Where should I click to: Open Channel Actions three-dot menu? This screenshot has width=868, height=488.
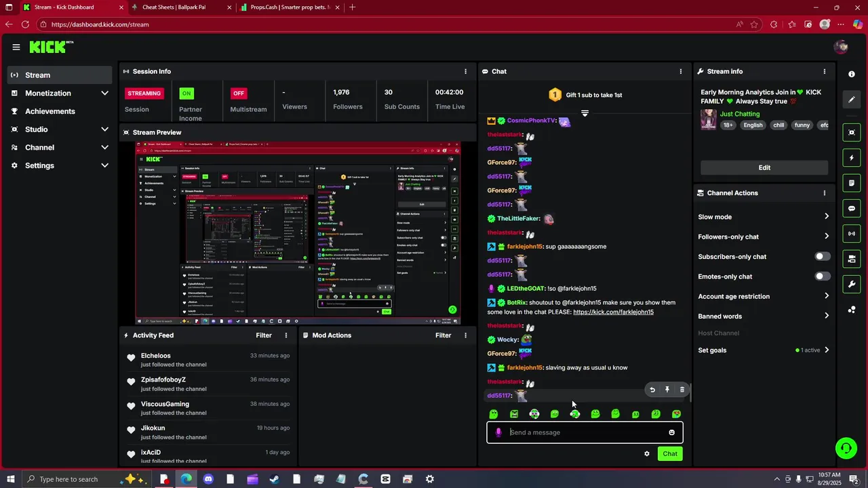click(x=825, y=193)
